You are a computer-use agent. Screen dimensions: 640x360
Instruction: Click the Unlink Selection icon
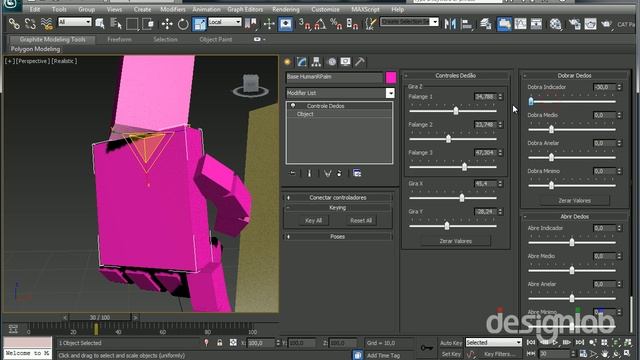[30, 24]
